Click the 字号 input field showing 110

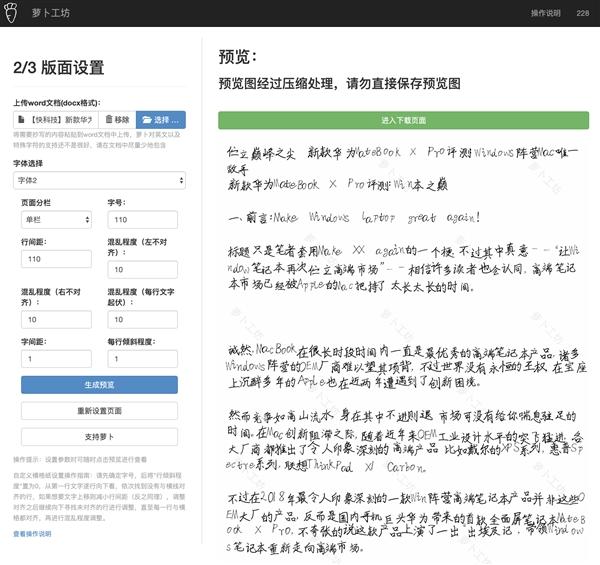click(x=142, y=220)
